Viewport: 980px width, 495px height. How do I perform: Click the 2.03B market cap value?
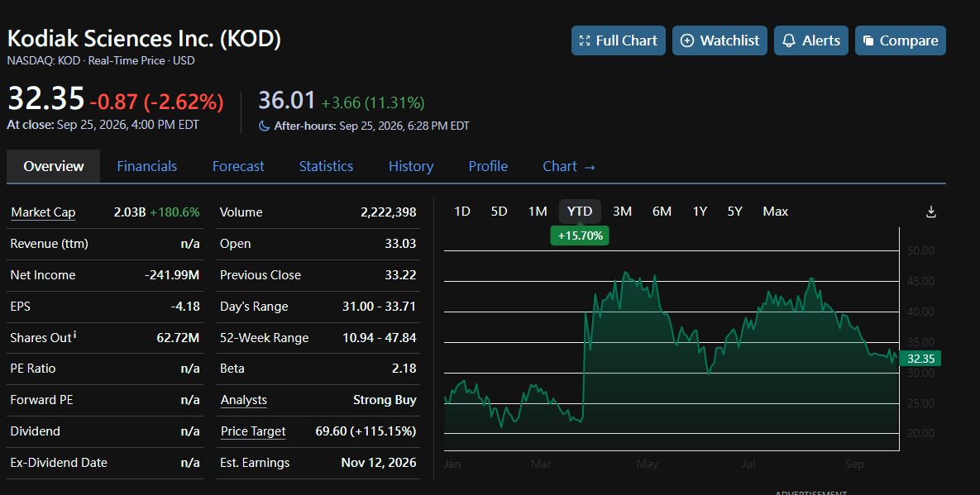coord(130,212)
